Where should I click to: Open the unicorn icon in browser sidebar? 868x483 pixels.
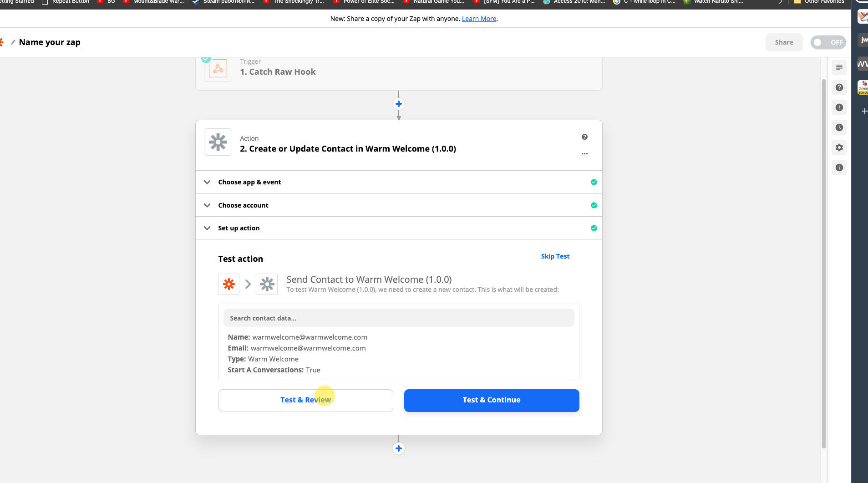pyautogui.click(x=863, y=17)
